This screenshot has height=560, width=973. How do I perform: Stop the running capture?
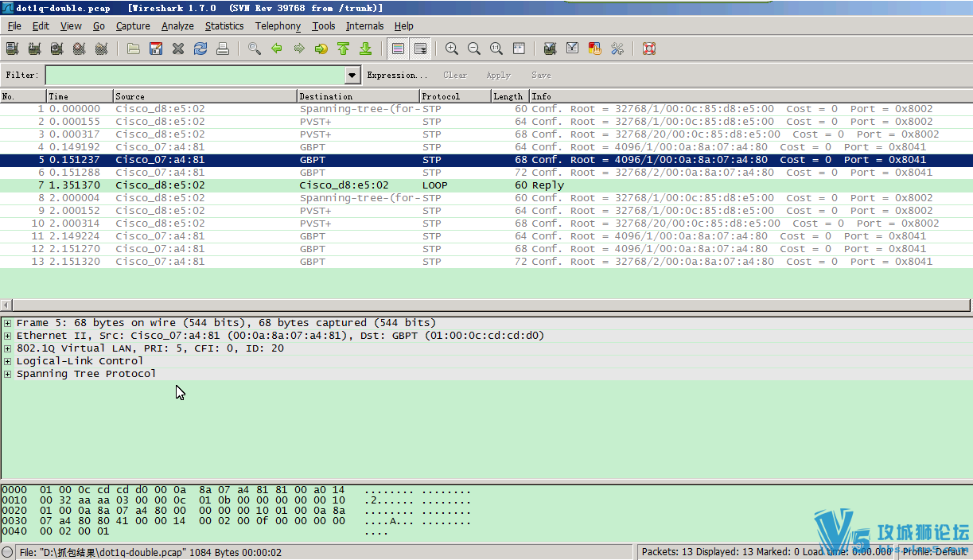(79, 49)
